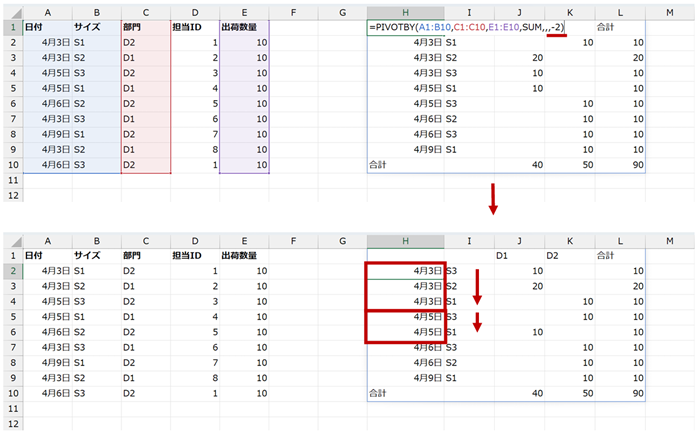The width and height of the screenshot is (700, 432).
Task: Click the select-all corner of the upper sheet
Action: click(13, 12)
